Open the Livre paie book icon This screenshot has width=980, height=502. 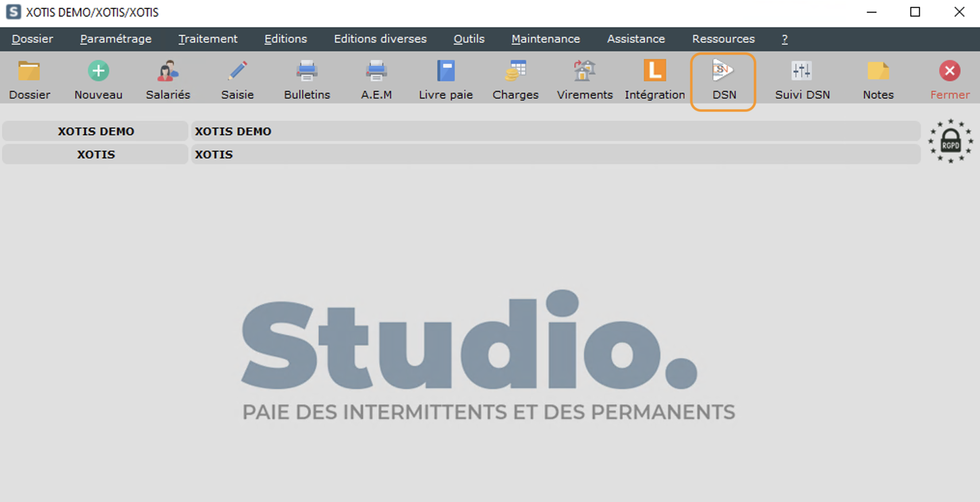click(446, 71)
